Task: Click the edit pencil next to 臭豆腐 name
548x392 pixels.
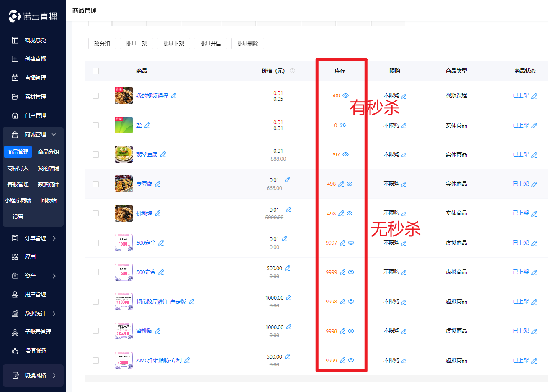Action: point(158,184)
